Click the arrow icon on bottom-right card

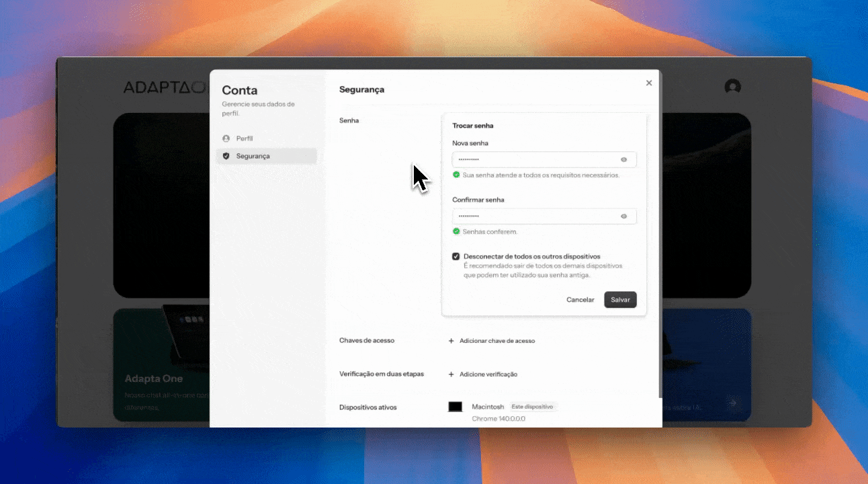click(x=732, y=403)
